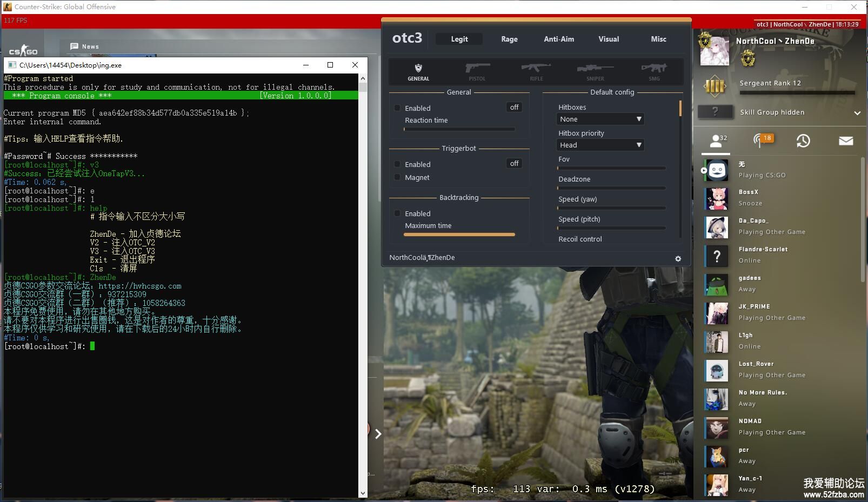Open recent teammates clock icon
Image resolution: width=868 pixels, height=502 pixels.
[803, 141]
